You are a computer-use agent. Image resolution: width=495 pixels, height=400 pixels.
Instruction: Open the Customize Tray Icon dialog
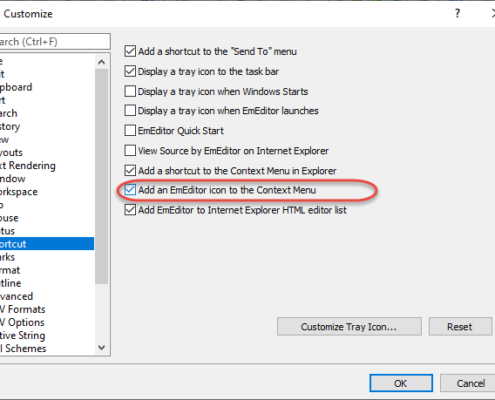[349, 326]
